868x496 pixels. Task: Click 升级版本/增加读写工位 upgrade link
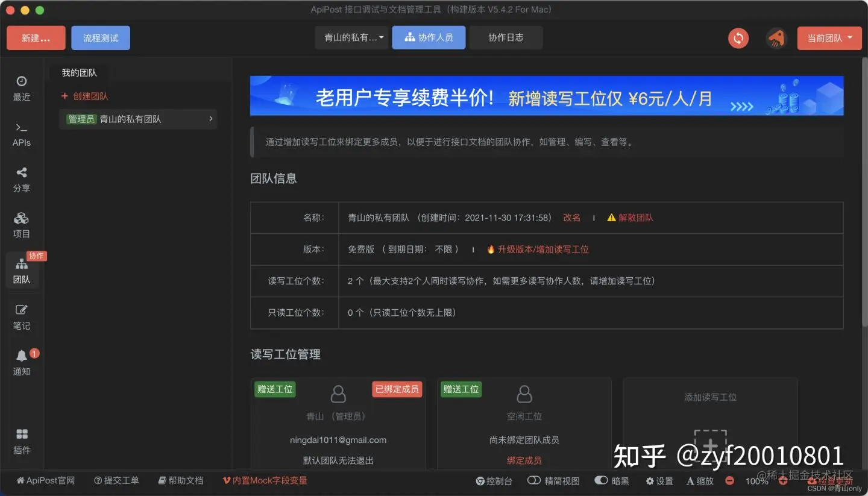tap(538, 250)
